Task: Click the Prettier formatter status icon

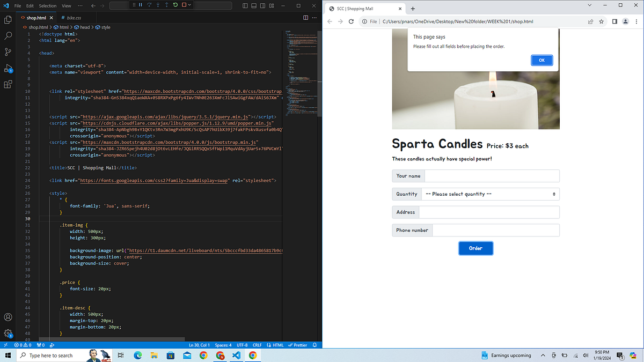Action: point(298,345)
